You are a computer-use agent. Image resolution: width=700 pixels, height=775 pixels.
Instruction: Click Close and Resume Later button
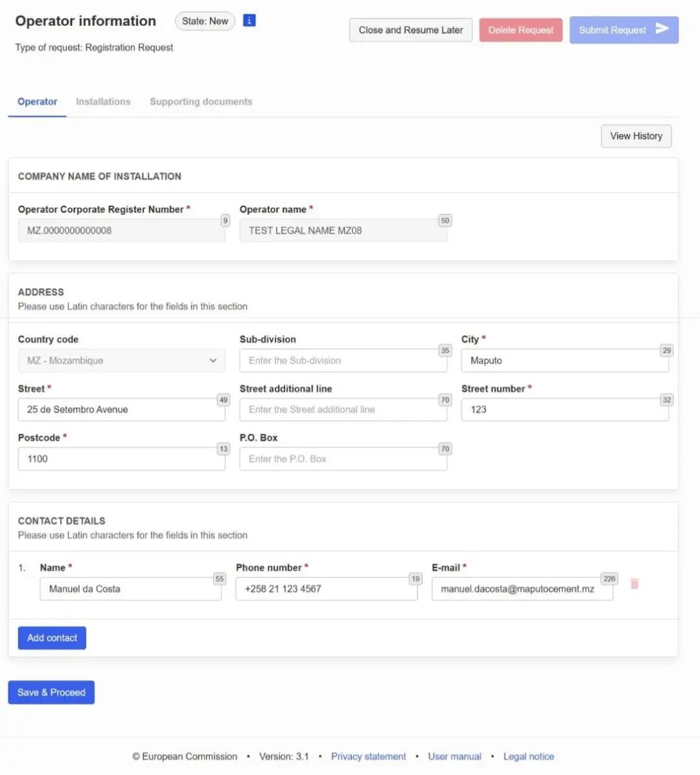point(411,30)
